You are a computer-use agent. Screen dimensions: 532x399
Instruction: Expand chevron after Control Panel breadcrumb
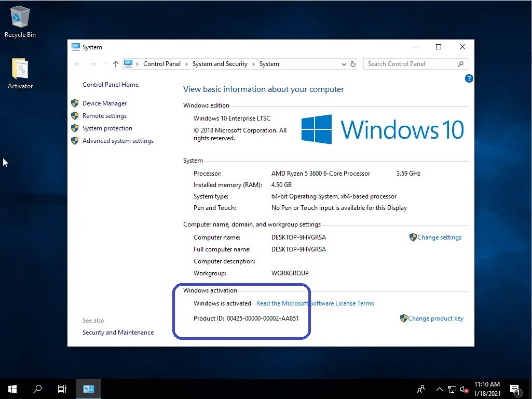pos(186,64)
